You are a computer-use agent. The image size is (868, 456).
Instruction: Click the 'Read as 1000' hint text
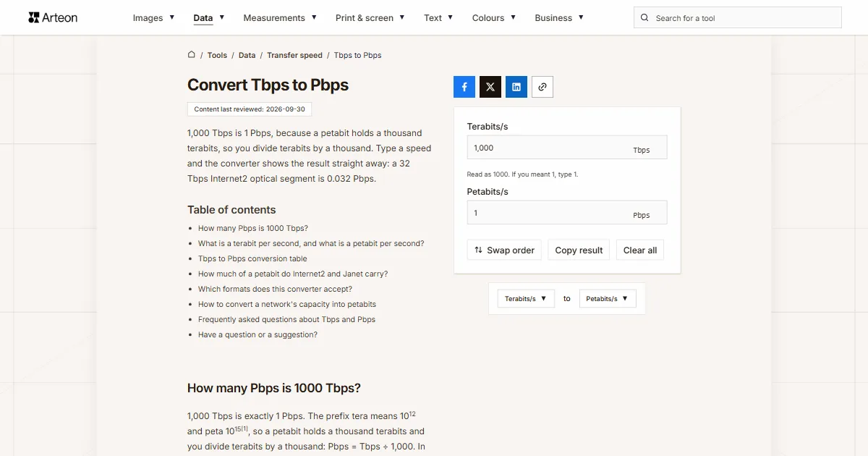522,174
